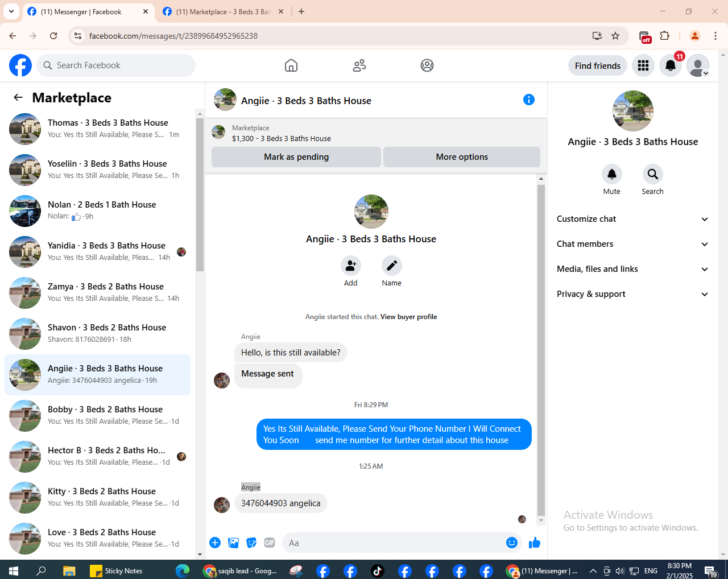The image size is (728, 579).
Task: Open Hector B 3 Beds 2 Baths conversation
Action: (98, 457)
